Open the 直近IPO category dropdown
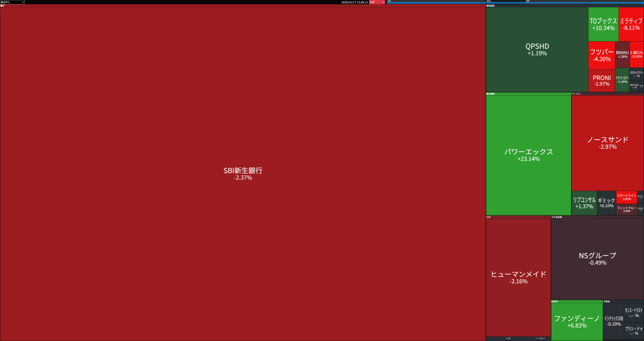The width and height of the screenshot is (644, 341). 12,2
